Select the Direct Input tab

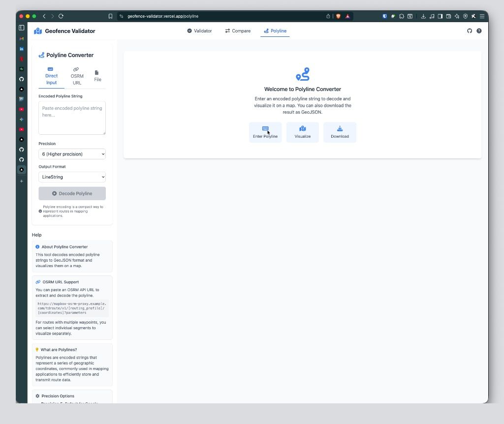51,76
